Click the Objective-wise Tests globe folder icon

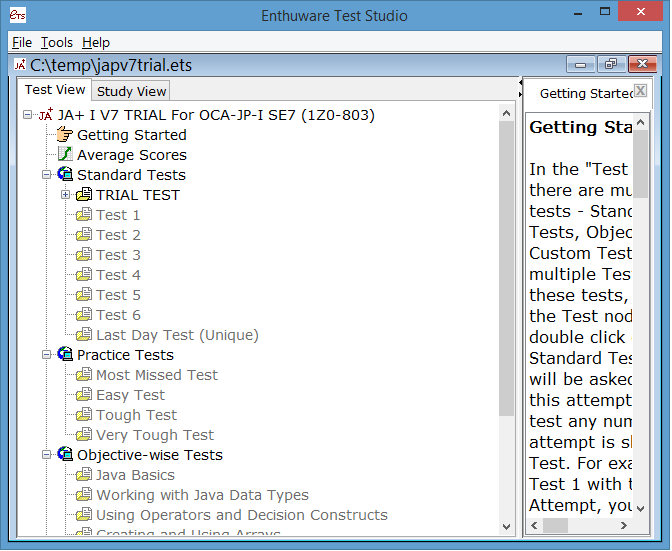point(65,455)
